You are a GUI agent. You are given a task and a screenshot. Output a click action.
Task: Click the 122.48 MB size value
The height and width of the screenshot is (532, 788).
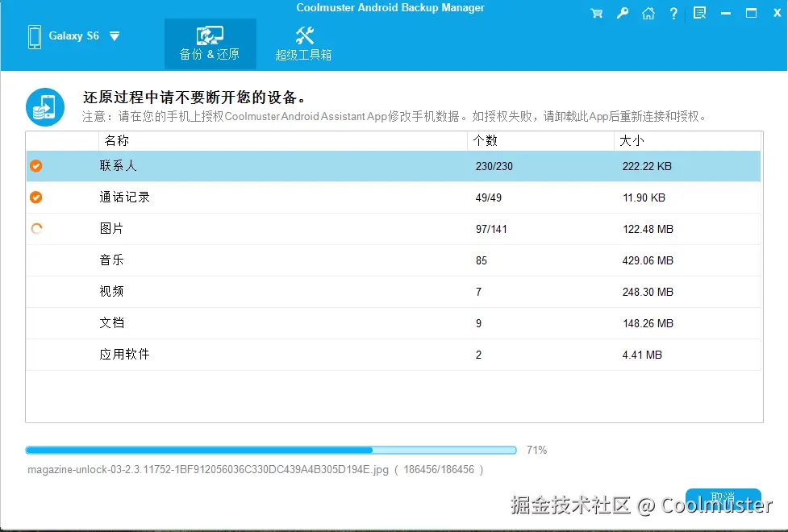click(648, 229)
